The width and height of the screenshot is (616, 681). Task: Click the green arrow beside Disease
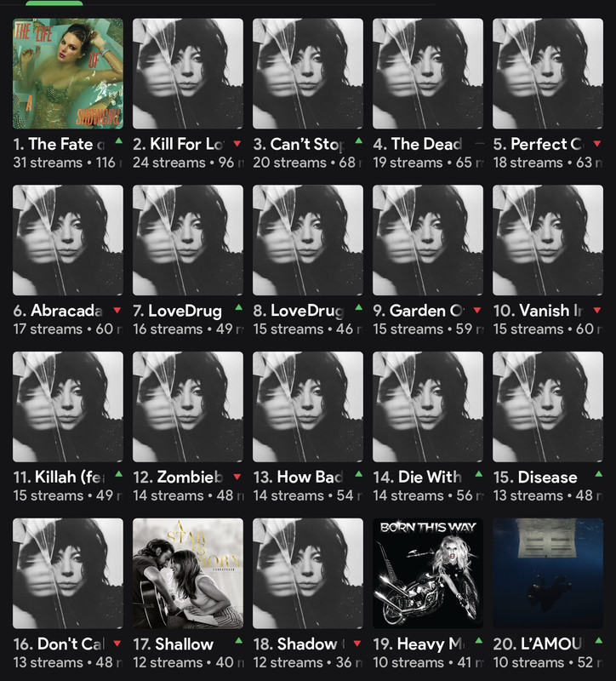click(599, 474)
